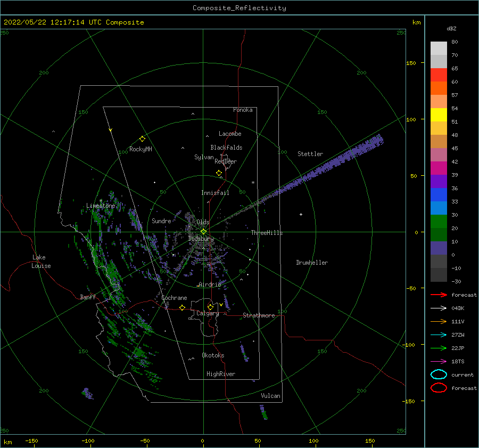Click the magenta 18TS arrow icon

[439, 362]
